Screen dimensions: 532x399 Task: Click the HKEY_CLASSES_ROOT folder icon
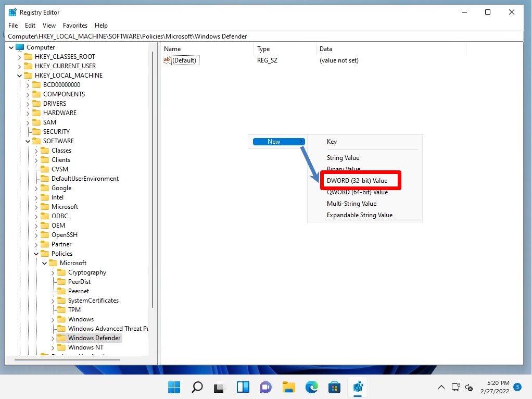(x=28, y=56)
